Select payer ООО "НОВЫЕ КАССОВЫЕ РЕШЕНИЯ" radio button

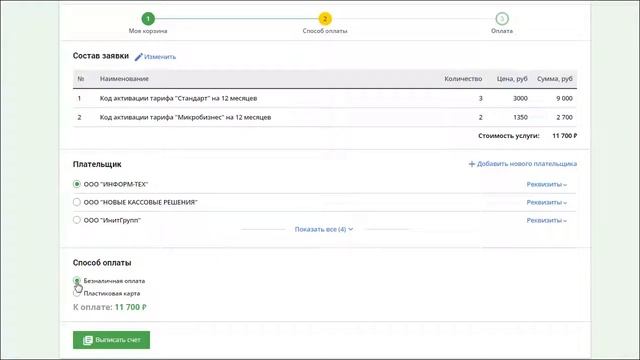(x=77, y=202)
